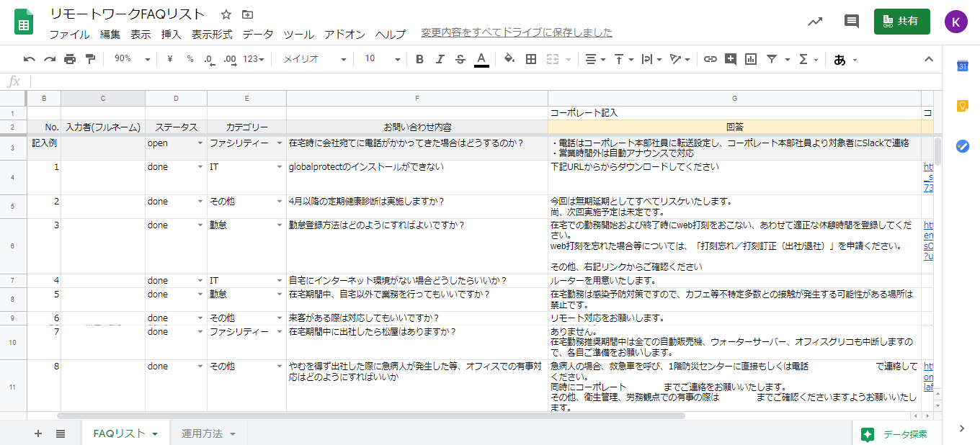Select the FAQリスト sheet tab
Image resolution: width=980 pixels, height=445 pixels.
tap(125, 433)
